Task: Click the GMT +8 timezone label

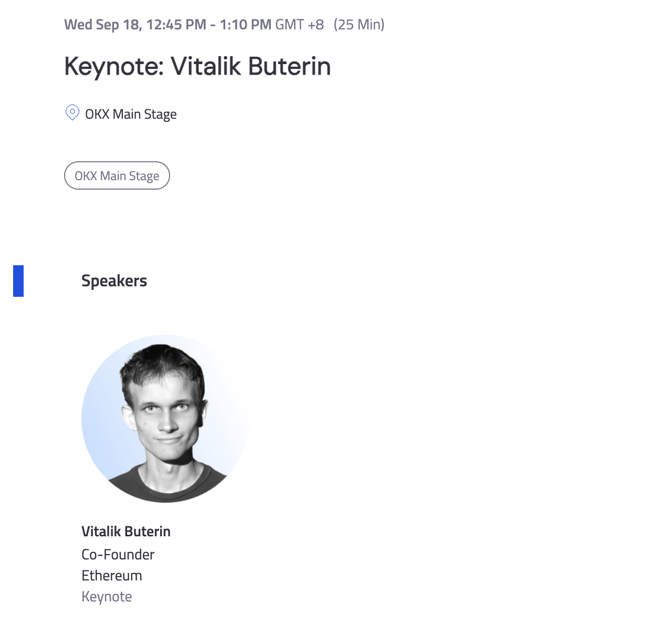Action: pyautogui.click(x=300, y=25)
